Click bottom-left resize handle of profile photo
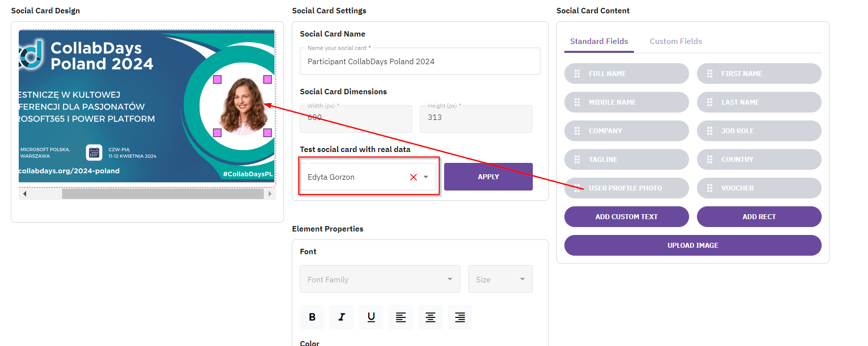The height and width of the screenshot is (346, 868). point(217,133)
